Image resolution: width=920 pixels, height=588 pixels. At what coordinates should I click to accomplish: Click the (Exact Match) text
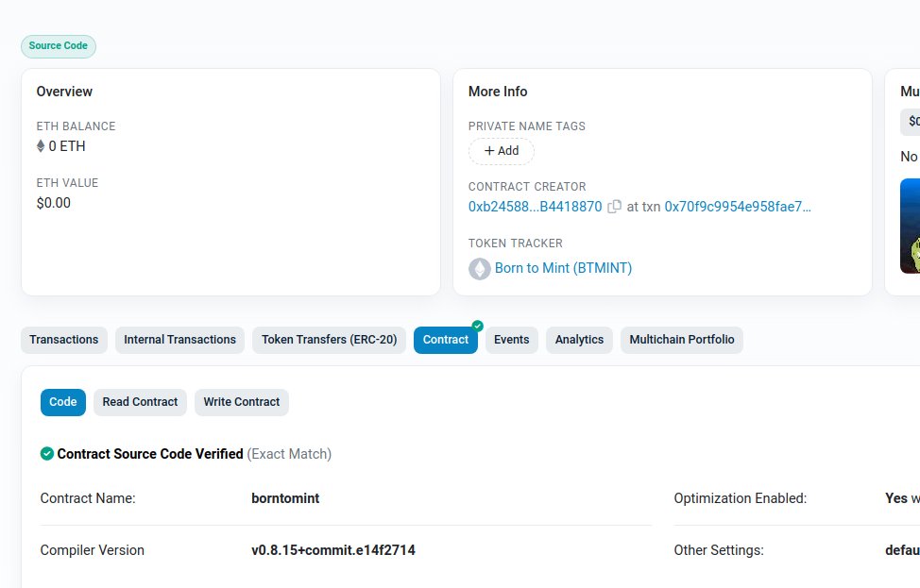pyautogui.click(x=289, y=454)
